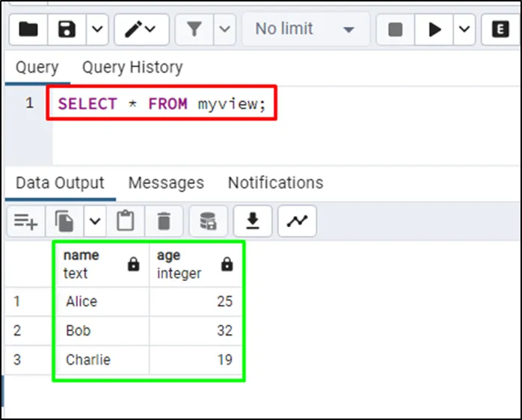
Task: Switch to the Query History tab
Action: coord(132,67)
